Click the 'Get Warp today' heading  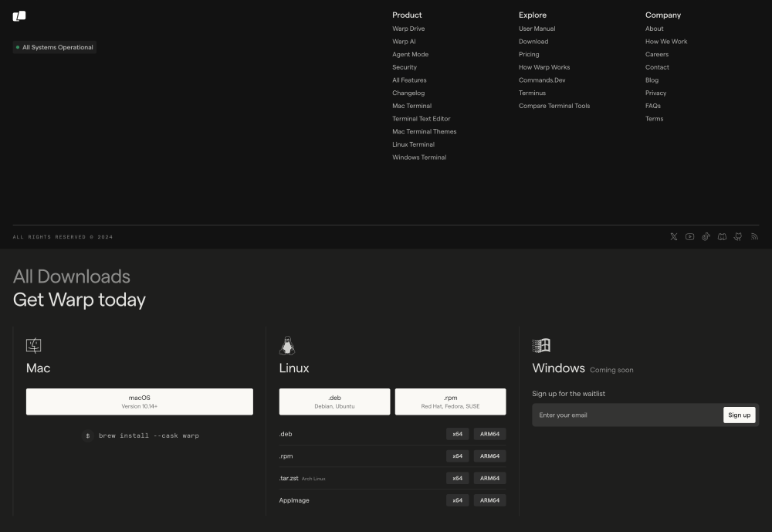(80, 300)
